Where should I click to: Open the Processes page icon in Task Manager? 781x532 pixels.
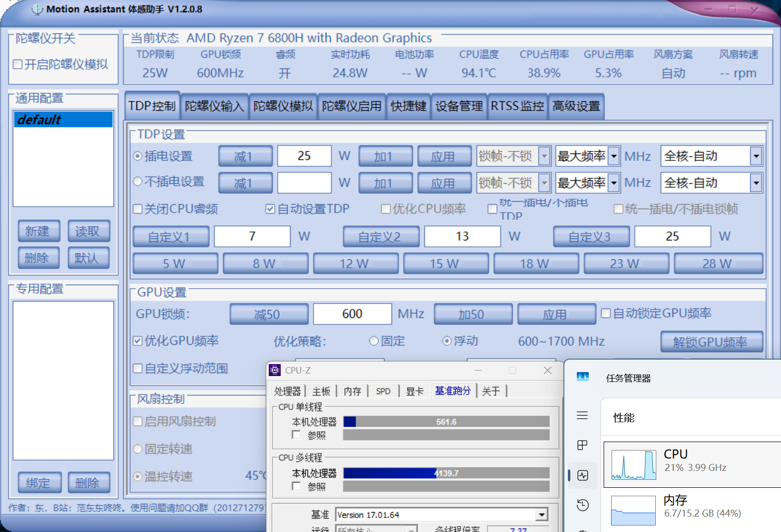click(582, 445)
